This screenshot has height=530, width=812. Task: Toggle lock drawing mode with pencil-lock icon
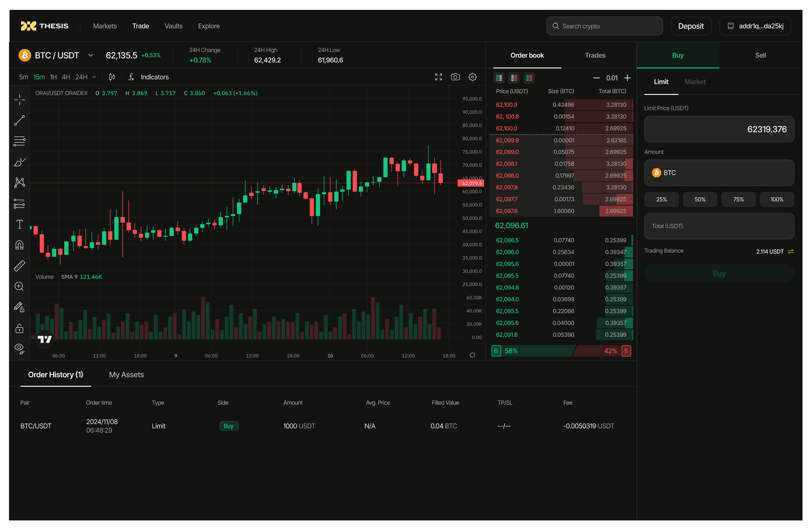coord(19,307)
